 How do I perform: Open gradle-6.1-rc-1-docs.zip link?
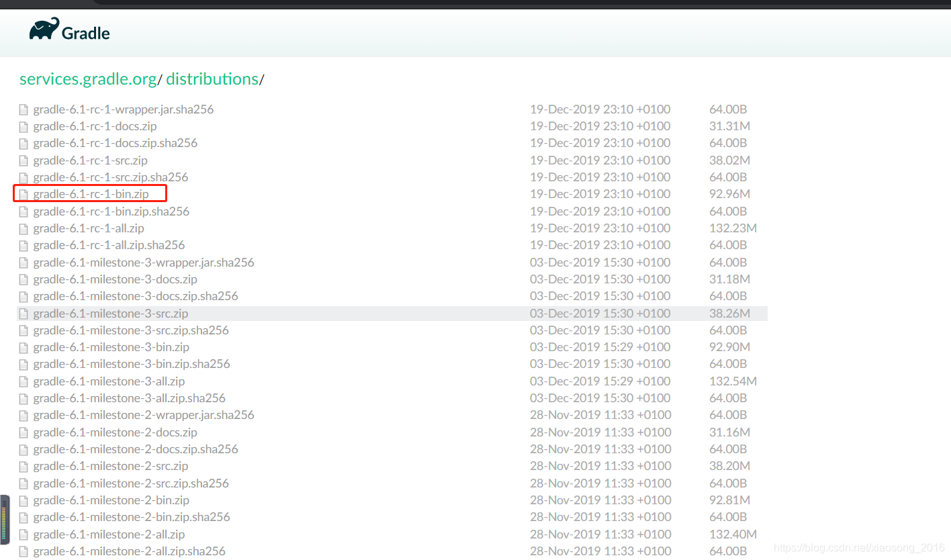pyautogui.click(x=95, y=126)
